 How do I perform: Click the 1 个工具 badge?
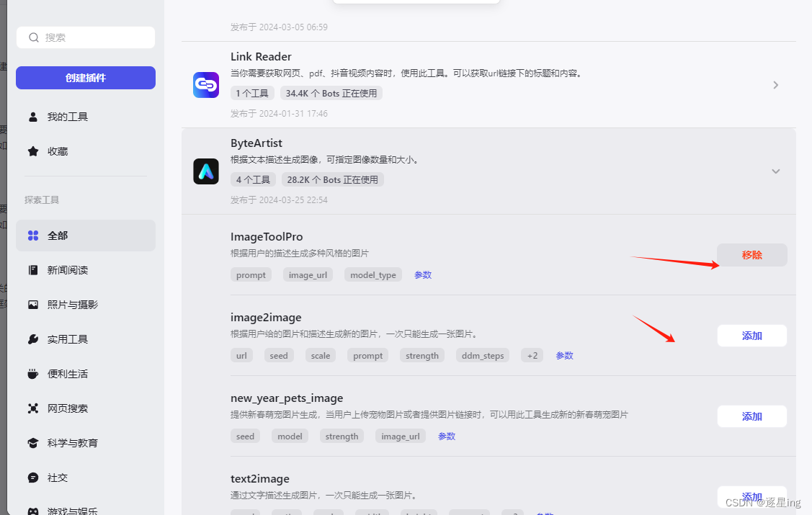pos(252,93)
